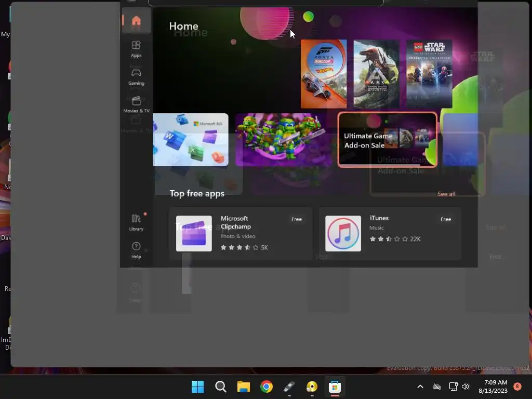The width and height of the screenshot is (532, 399).
Task: Launch Google Chrome from the taskbar
Action: tap(267, 387)
